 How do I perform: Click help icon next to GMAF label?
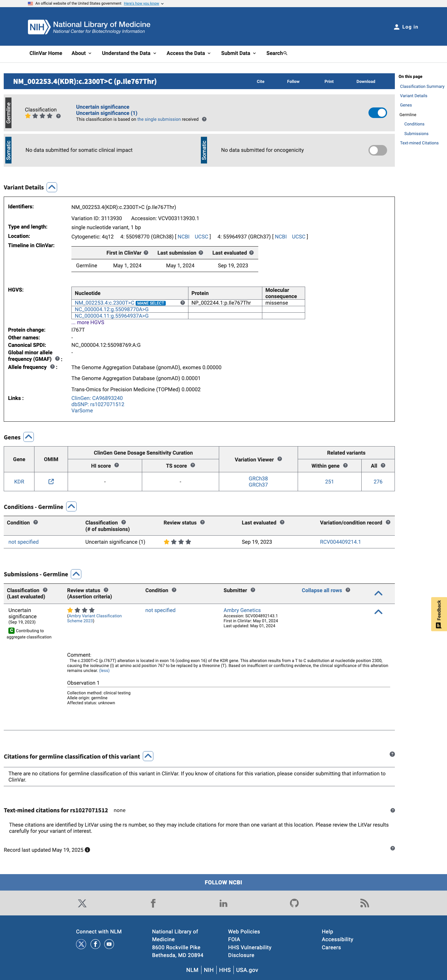click(57, 358)
